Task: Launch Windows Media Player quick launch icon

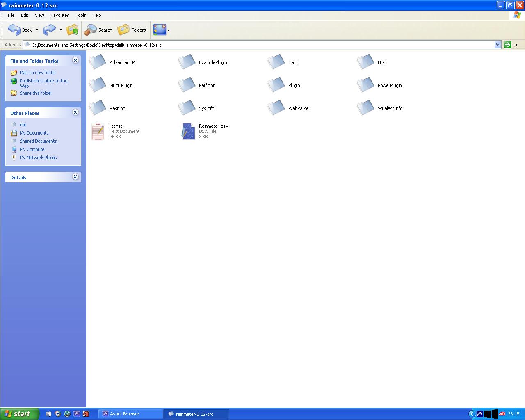Action: pos(58,414)
